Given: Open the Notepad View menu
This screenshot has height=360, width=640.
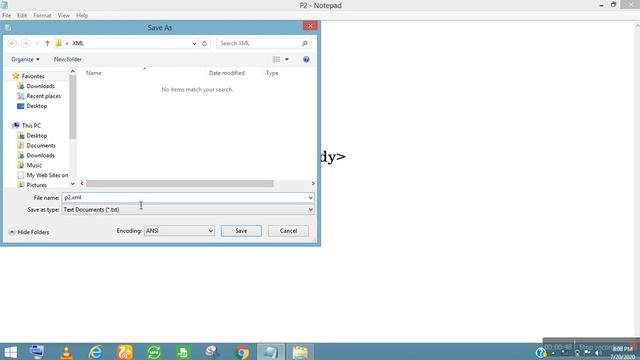Looking at the screenshot, I should [x=64, y=16].
